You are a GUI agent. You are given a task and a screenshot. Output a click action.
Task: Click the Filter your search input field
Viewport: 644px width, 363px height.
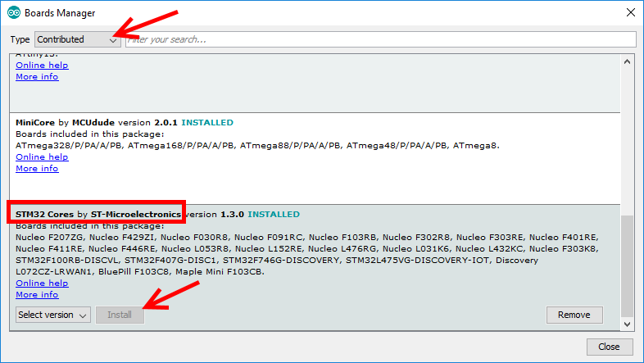pyautogui.click(x=381, y=39)
